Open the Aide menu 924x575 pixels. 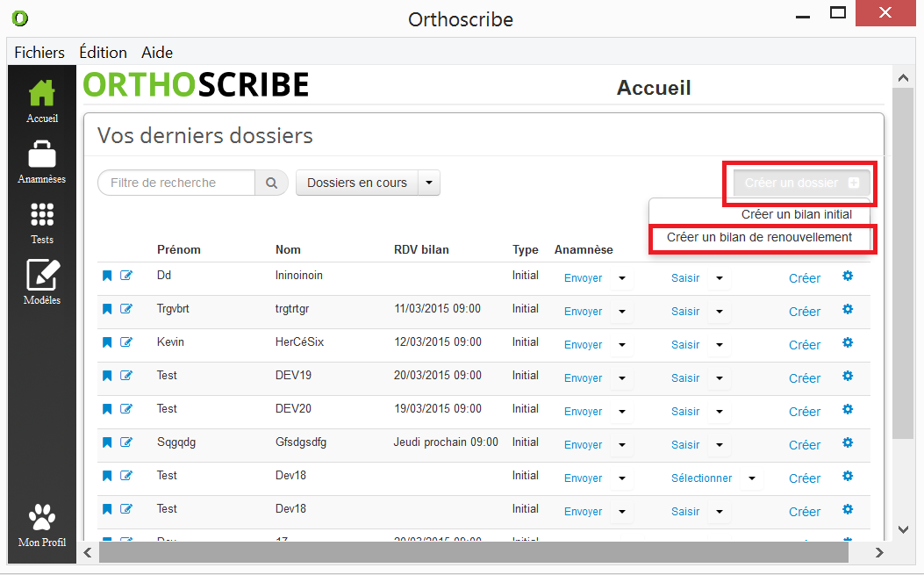157,53
